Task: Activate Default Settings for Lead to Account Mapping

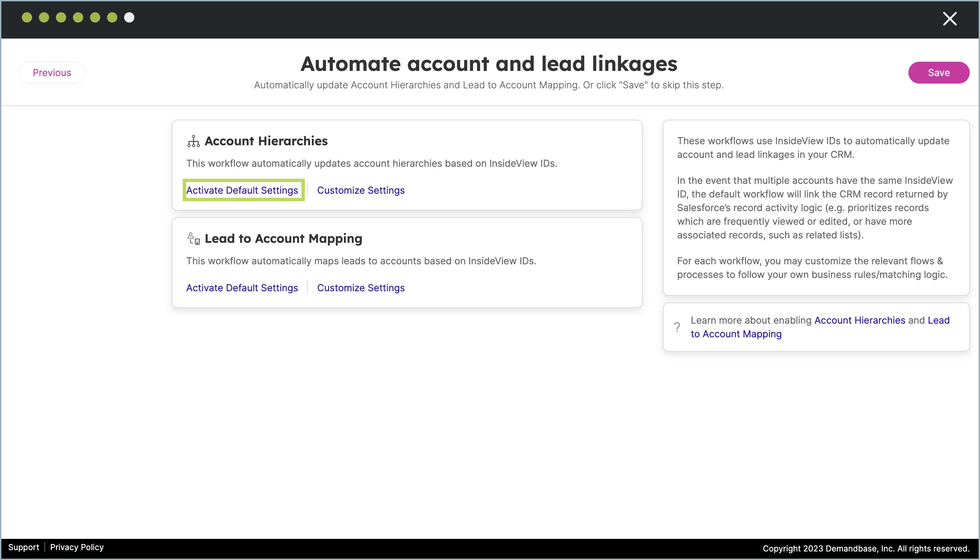Action: tap(242, 288)
